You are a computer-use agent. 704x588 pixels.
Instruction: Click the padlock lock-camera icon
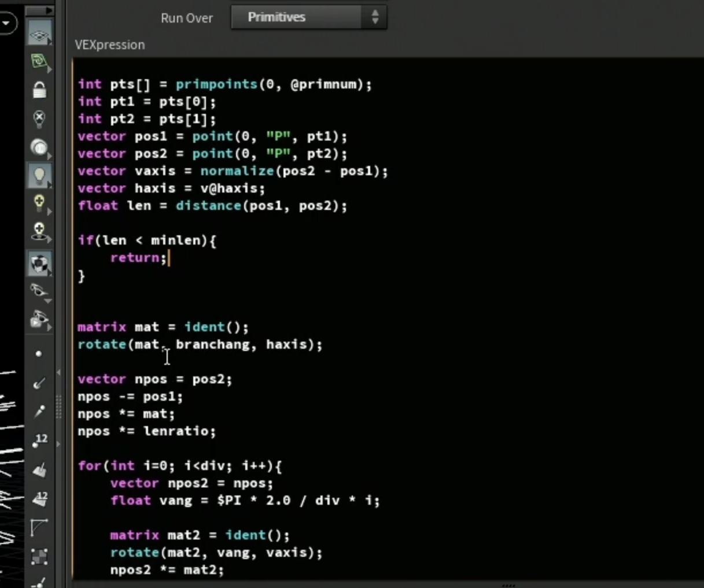[39, 90]
